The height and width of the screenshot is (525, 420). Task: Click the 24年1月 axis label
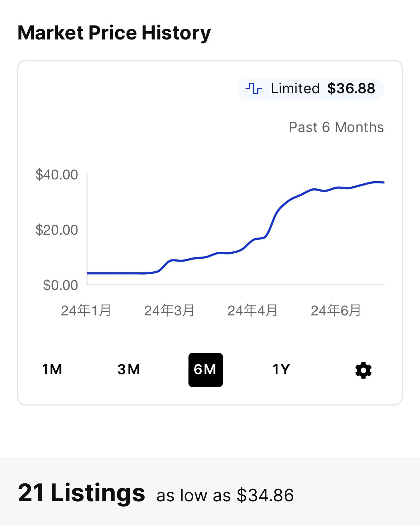(x=86, y=310)
